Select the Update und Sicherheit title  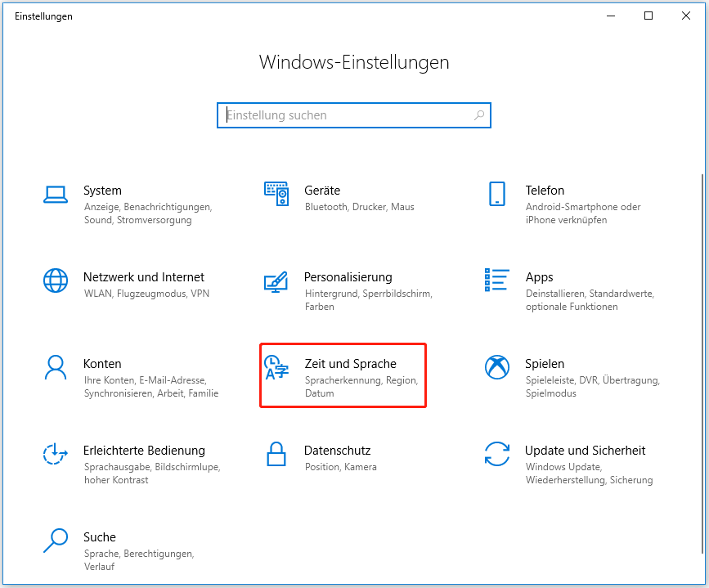(585, 451)
